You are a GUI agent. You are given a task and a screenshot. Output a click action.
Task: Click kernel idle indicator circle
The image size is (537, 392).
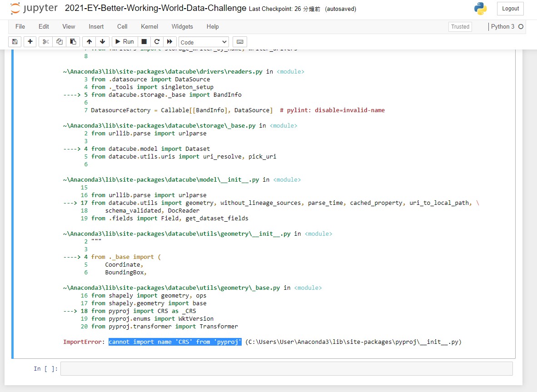[521, 26]
